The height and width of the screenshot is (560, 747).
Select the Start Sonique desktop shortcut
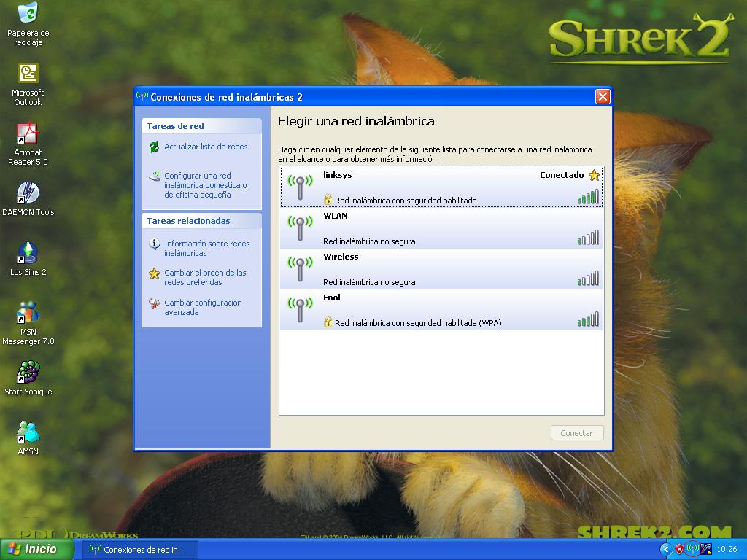[28, 378]
